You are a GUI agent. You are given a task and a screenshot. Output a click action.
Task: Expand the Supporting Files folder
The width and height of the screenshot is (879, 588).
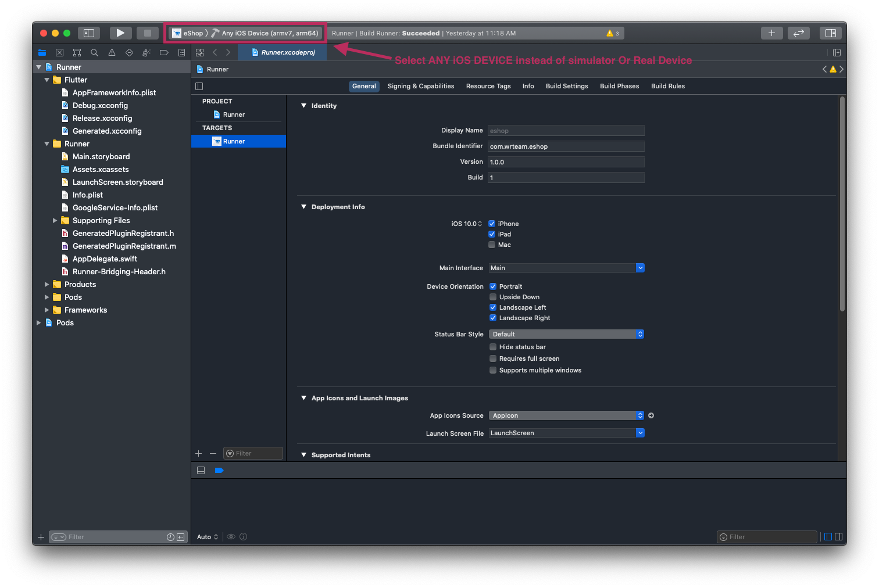pyautogui.click(x=55, y=221)
